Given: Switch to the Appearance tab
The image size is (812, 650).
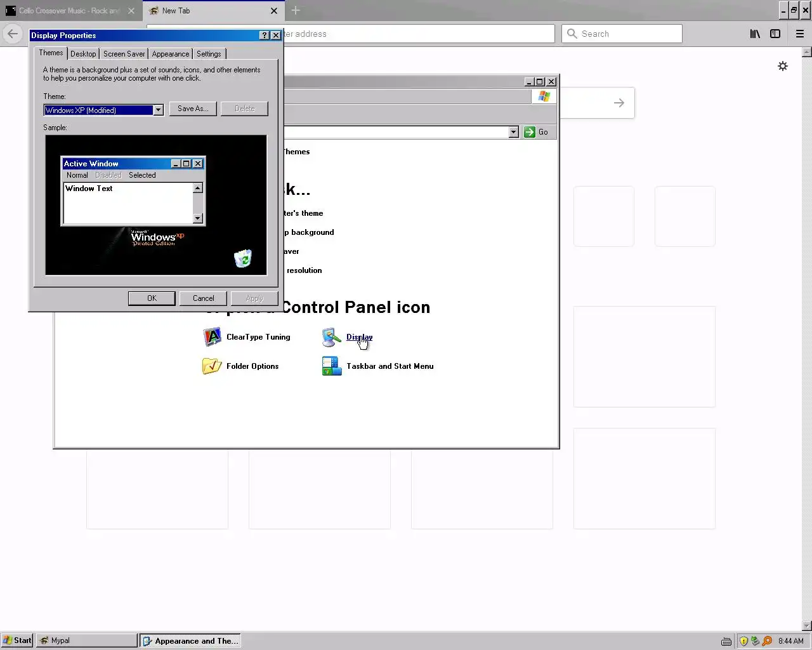Looking at the screenshot, I should 171,54.
